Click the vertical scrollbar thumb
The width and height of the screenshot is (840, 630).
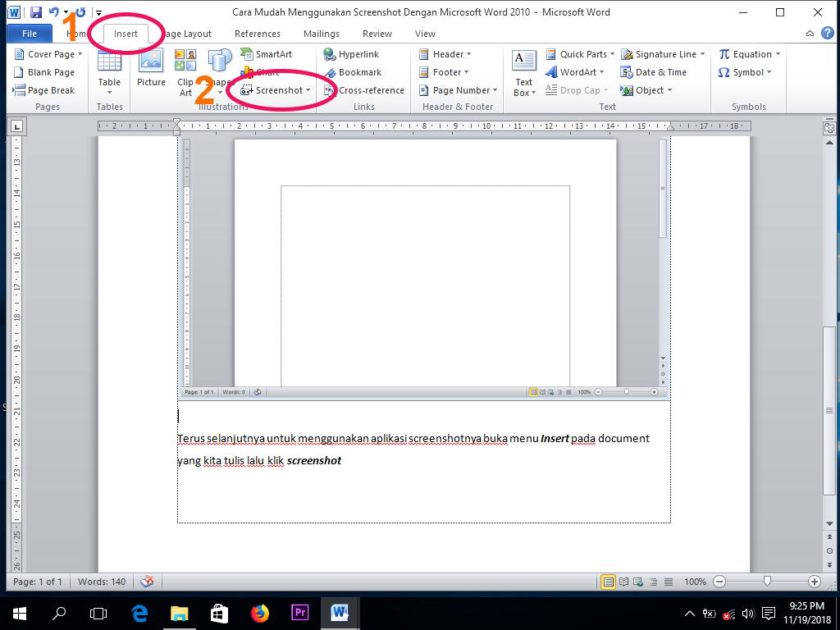[x=829, y=411]
